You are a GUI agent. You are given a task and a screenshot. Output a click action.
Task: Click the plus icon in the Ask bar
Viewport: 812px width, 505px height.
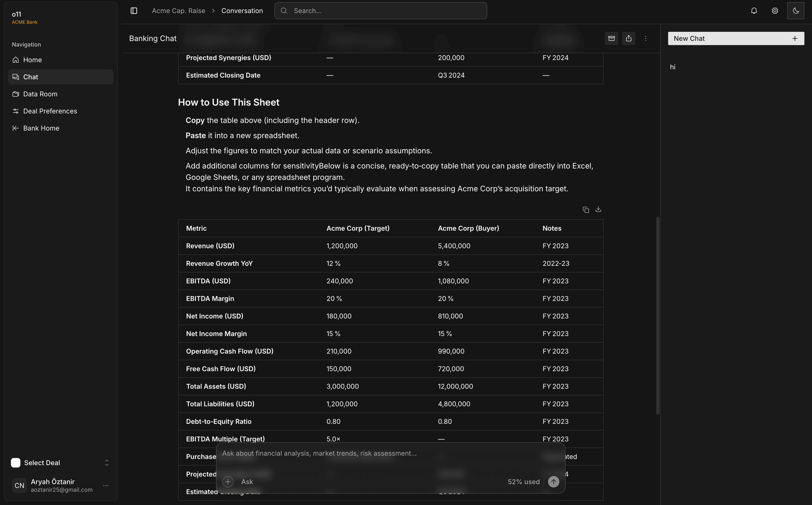pos(228,481)
